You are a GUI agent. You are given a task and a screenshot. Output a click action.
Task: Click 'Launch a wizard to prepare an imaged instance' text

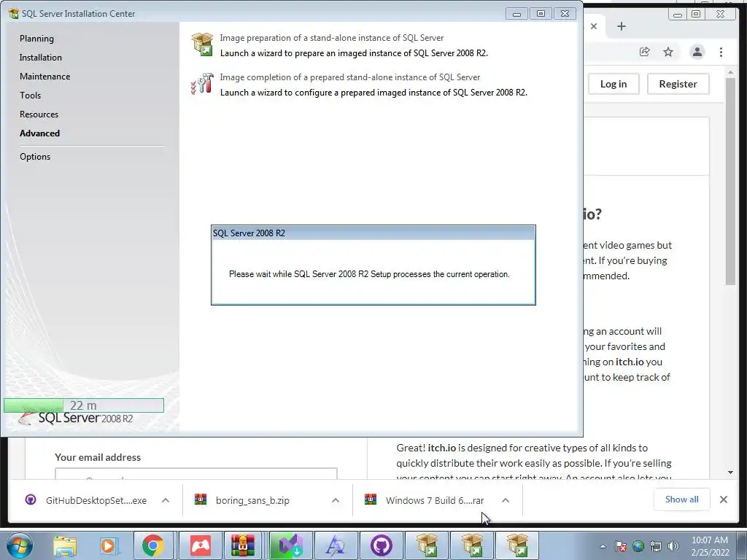coord(354,52)
